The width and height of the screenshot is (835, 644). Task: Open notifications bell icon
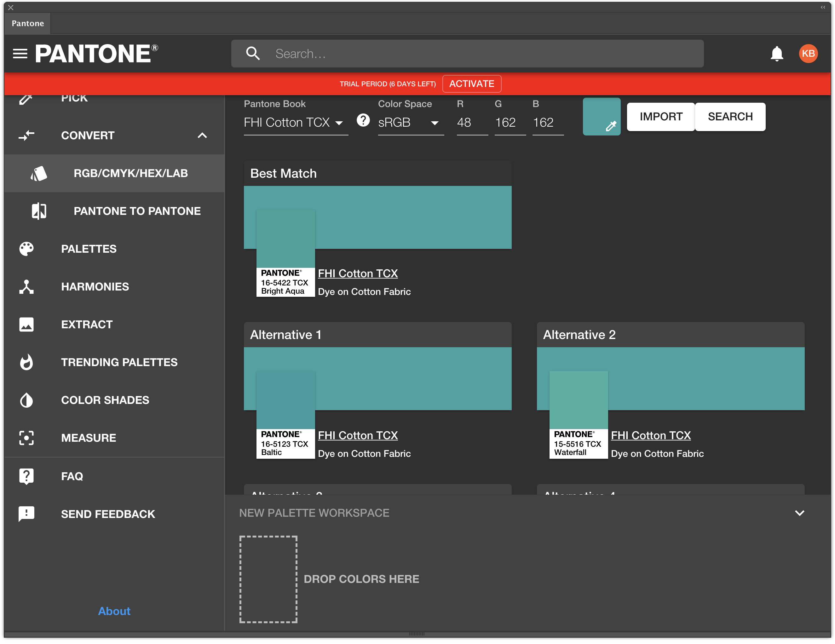click(776, 54)
